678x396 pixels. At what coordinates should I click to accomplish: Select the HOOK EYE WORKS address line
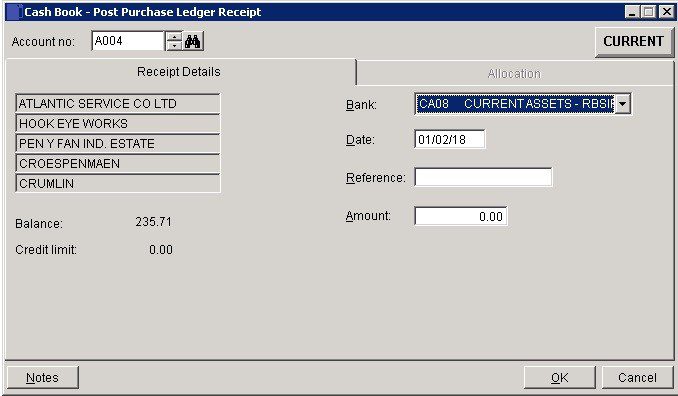click(118, 124)
